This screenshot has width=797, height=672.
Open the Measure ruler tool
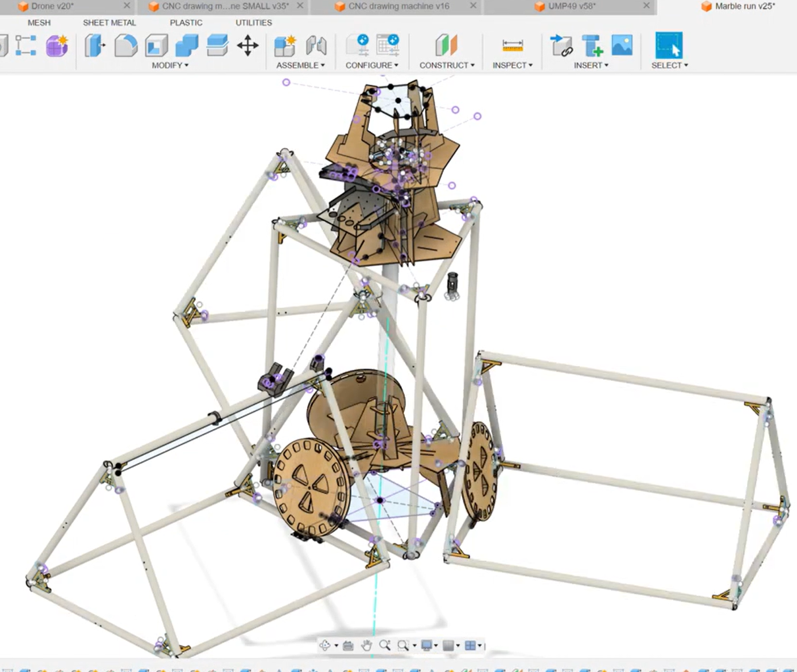[x=513, y=45]
